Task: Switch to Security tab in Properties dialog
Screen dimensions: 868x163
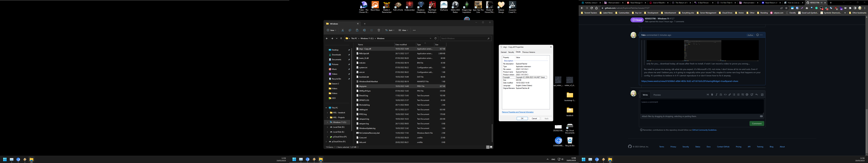Action: point(511,52)
